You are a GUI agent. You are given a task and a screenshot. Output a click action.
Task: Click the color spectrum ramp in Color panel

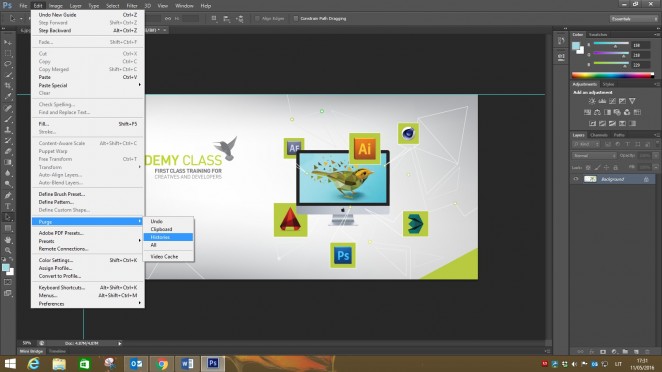[x=613, y=75]
